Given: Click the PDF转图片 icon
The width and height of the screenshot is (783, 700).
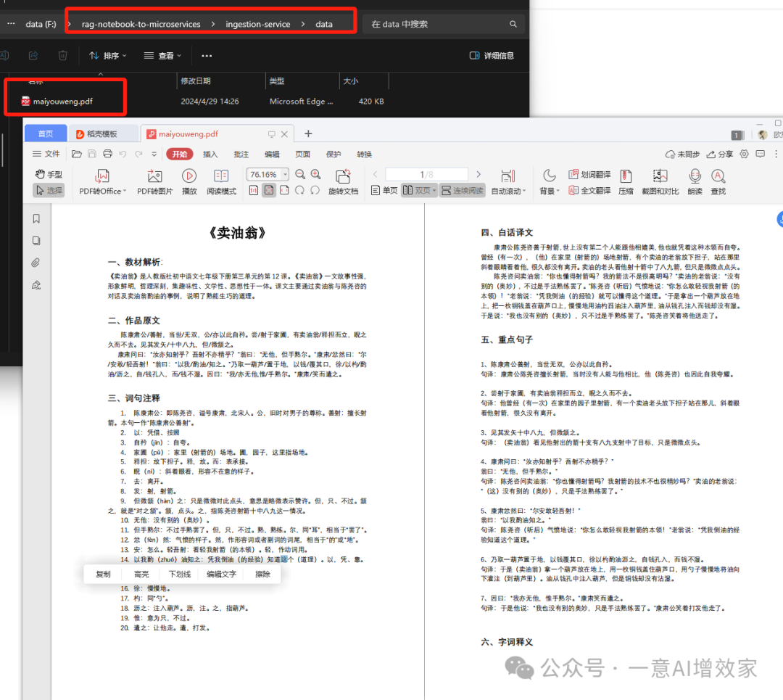Looking at the screenshot, I should [154, 176].
